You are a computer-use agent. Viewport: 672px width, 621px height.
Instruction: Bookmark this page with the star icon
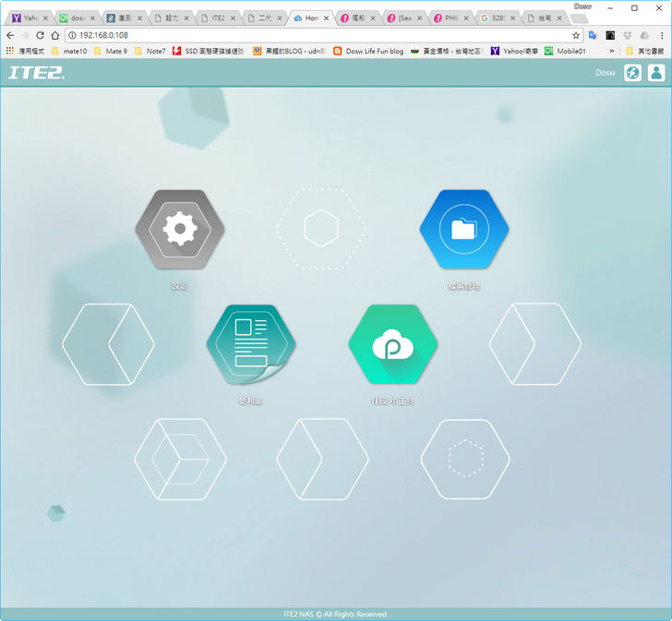(576, 35)
